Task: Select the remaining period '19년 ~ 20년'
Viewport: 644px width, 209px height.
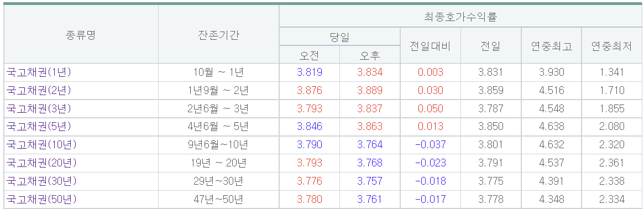Action: pos(218,163)
